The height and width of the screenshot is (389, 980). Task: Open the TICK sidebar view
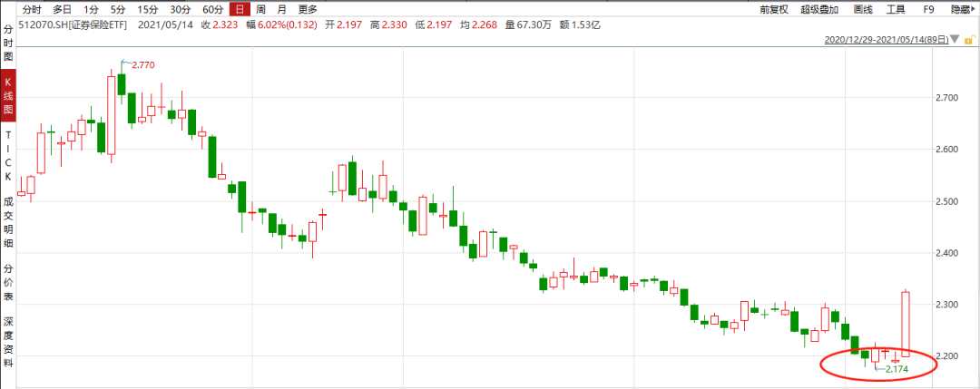point(8,155)
